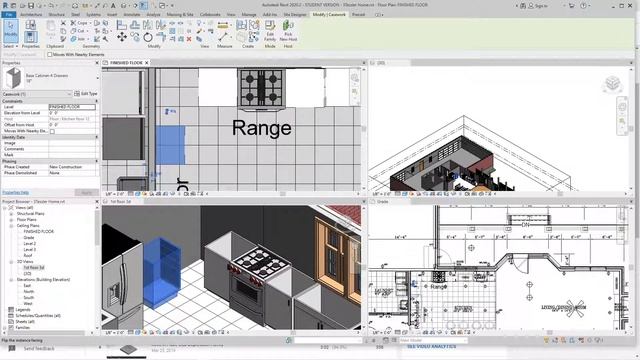Viewport: 640px width, 360px height.
Task: Close the FINISHED FLOOR view tab
Action: pos(147,63)
